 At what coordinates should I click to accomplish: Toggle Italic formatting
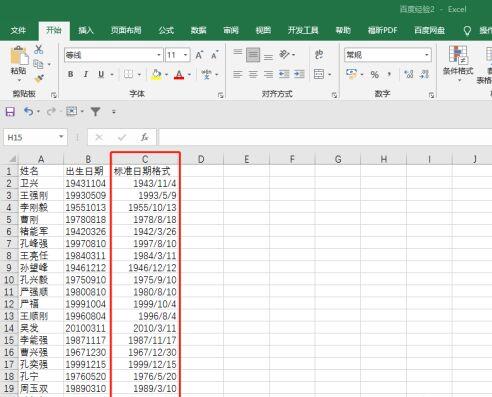[86, 74]
